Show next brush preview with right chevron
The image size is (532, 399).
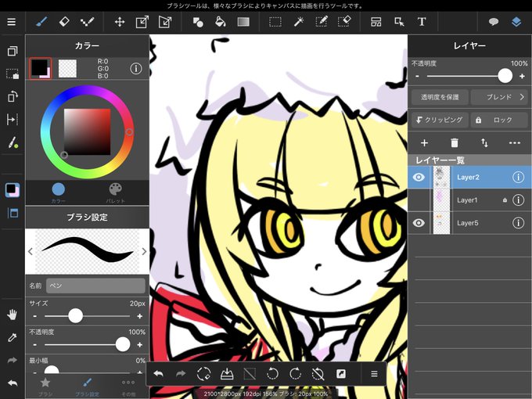[x=144, y=251]
